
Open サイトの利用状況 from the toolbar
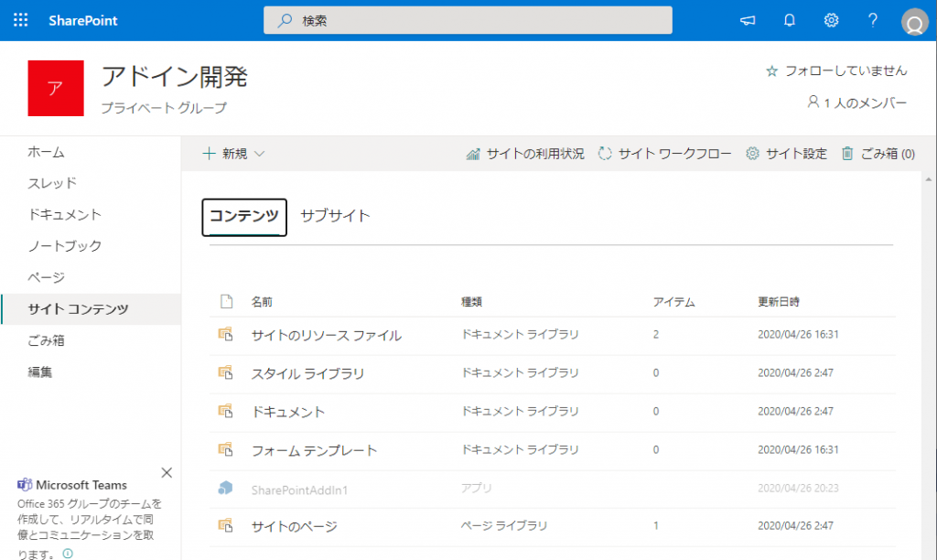coord(525,154)
